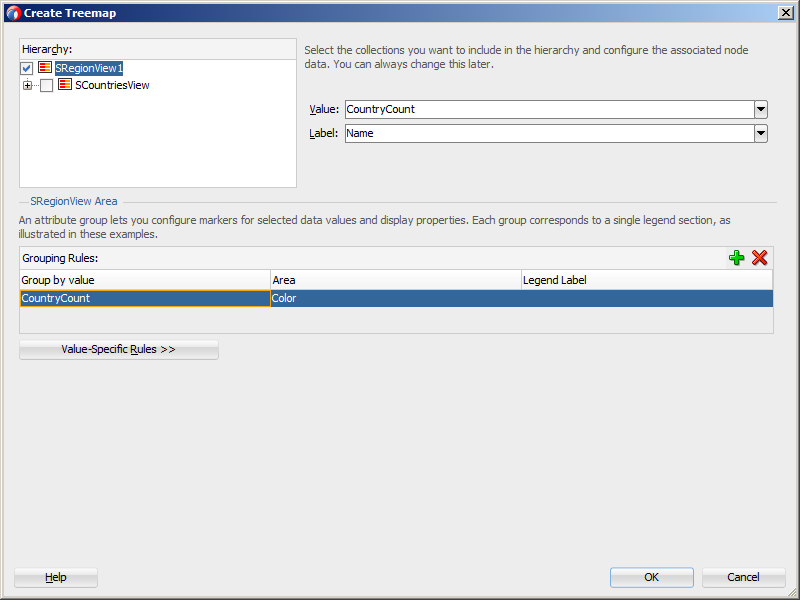Select the SRegionView1 tree item
The width and height of the screenshot is (800, 600).
pos(89,68)
